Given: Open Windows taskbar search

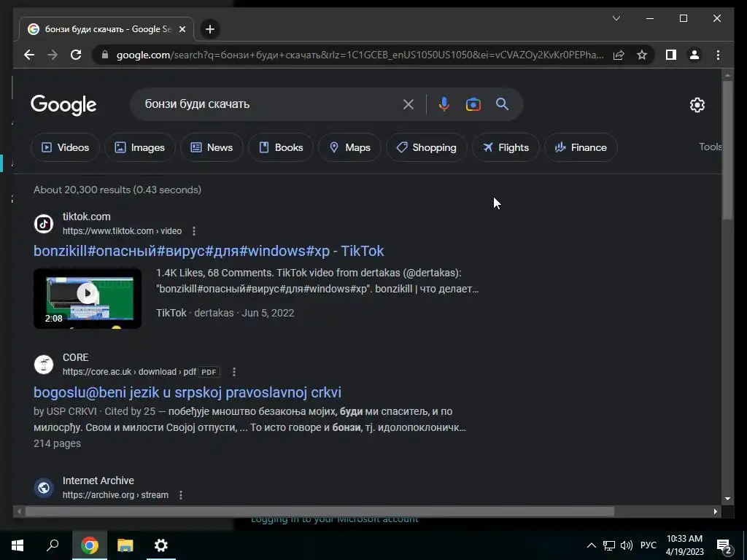Looking at the screenshot, I should tap(53, 545).
